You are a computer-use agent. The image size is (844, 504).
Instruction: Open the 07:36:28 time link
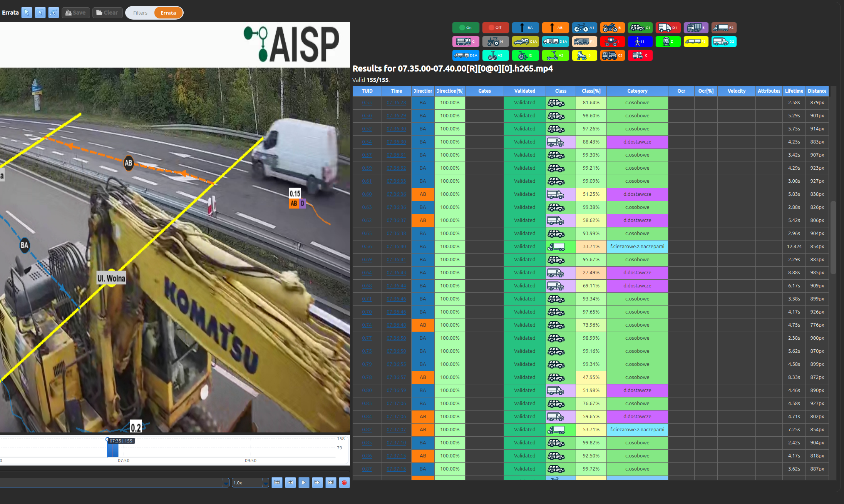coord(396,103)
